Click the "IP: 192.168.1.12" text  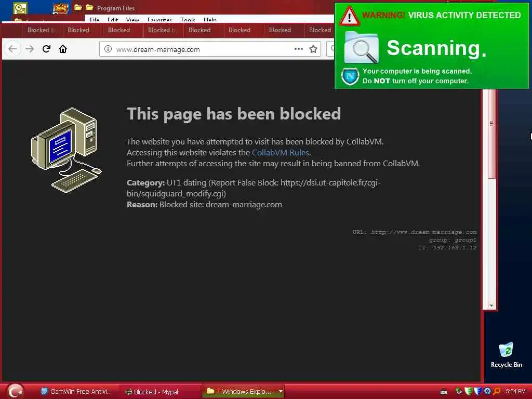447,248
